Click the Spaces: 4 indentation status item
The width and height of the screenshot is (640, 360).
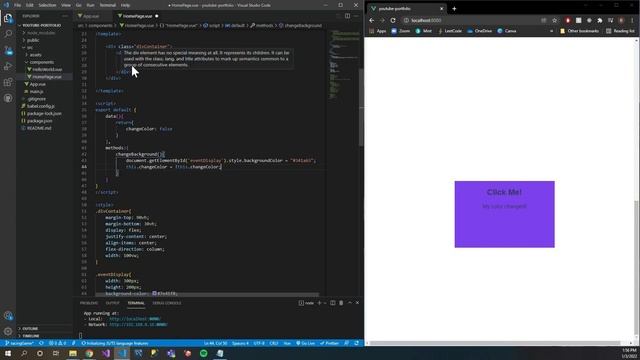(240, 343)
